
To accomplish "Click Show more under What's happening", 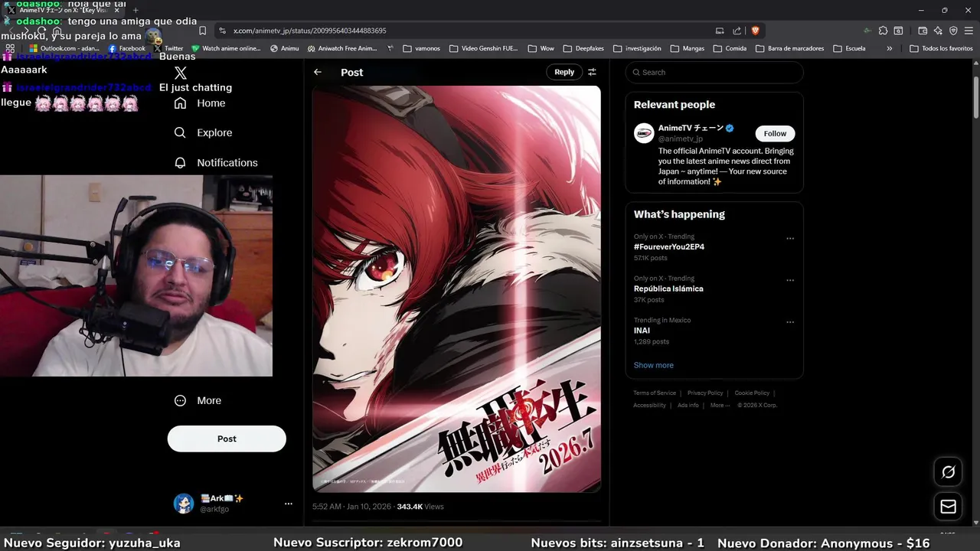I will pos(654,365).
